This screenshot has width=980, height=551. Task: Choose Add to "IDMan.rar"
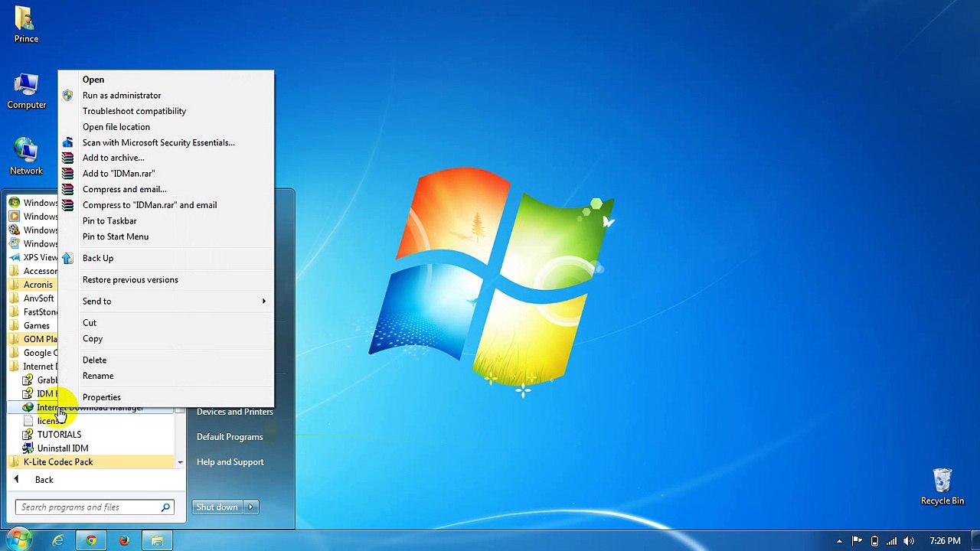pos(165,174)
